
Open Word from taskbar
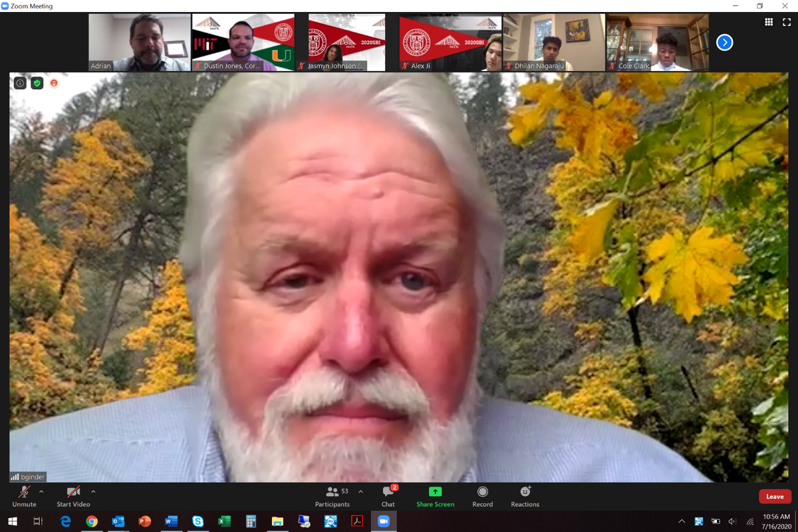(172, 522)
